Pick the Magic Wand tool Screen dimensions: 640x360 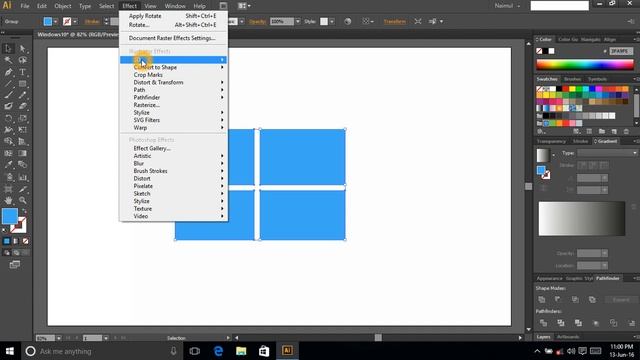click(x=8, y=60)
